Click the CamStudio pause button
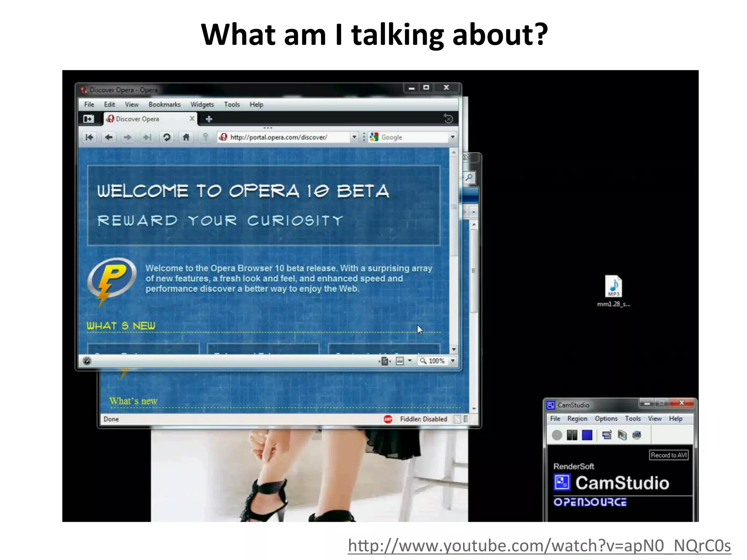747x560 pixels. click(x=572, y=435)
